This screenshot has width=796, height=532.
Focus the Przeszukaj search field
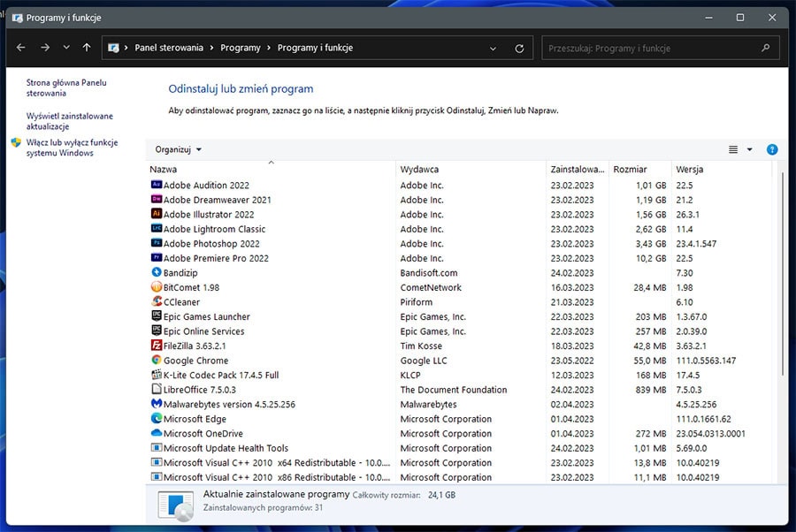point(660,49)
